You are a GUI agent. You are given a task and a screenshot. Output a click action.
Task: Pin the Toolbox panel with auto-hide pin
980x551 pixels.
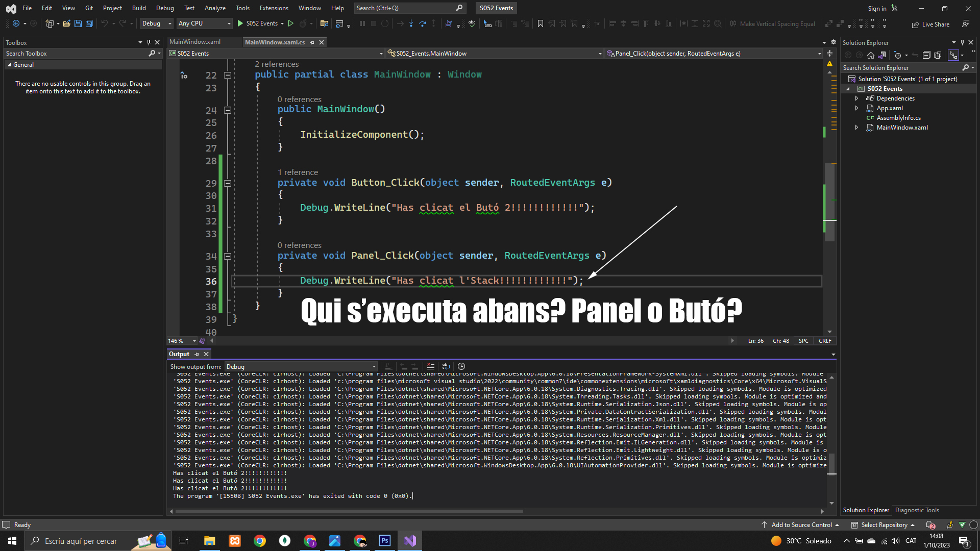[x=149, y=42]
